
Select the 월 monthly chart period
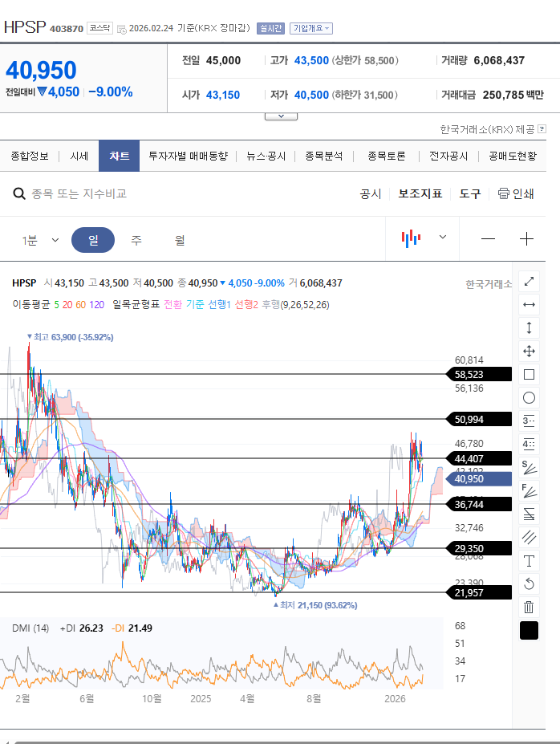point(180,240)
